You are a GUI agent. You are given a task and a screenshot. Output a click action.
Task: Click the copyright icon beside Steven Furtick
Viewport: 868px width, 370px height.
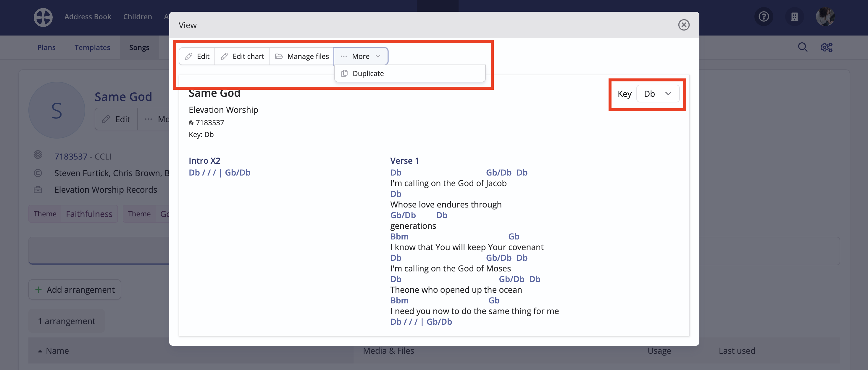point(38,173)
